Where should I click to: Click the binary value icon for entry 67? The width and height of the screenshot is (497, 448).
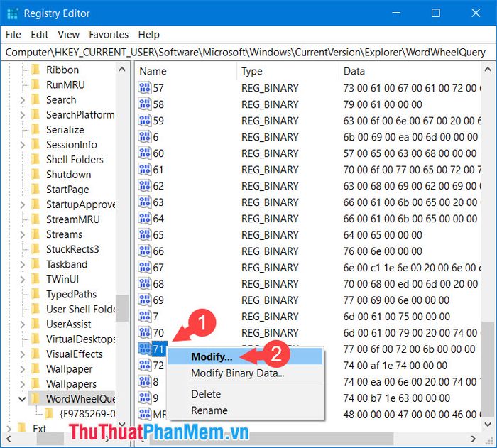coord(145,267)
